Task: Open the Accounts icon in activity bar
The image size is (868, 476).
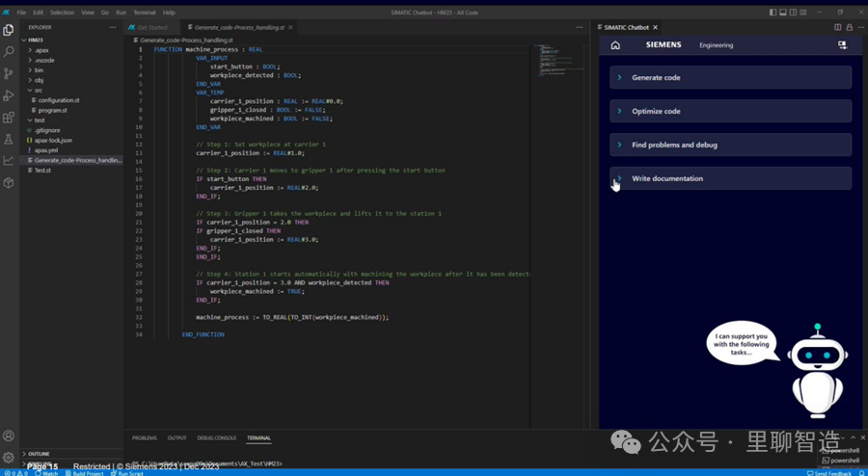Action: pos(9,436)
